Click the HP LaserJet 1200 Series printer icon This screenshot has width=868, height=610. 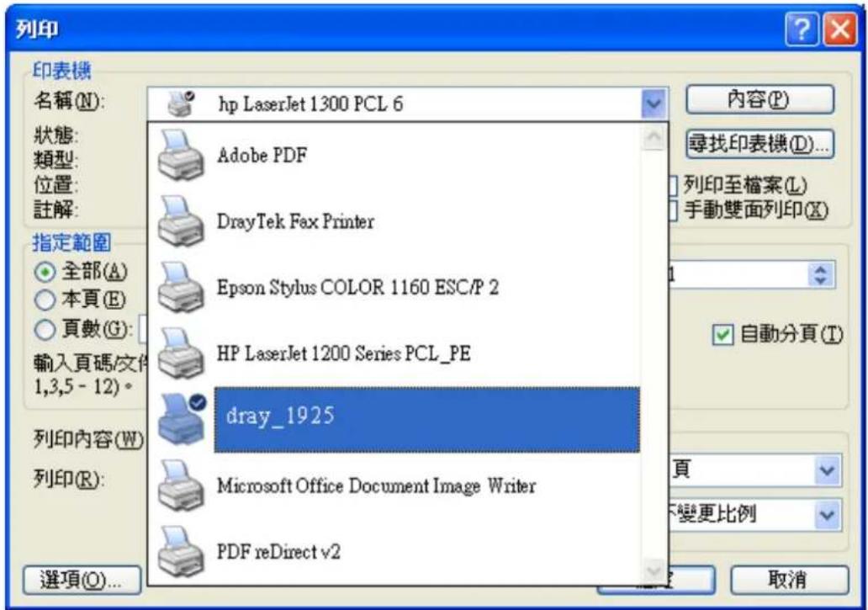pyautogui.click(x=181, y=353)
